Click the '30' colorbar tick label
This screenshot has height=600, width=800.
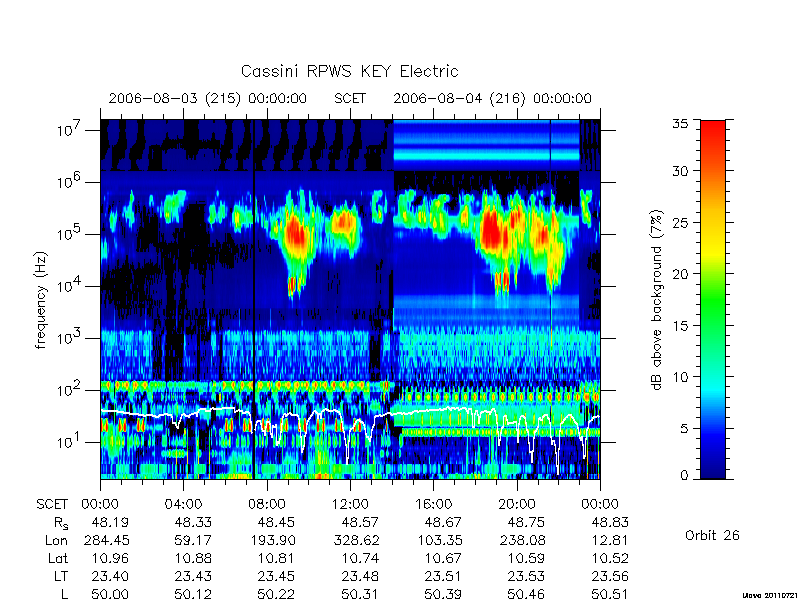(x=680, y=171)
